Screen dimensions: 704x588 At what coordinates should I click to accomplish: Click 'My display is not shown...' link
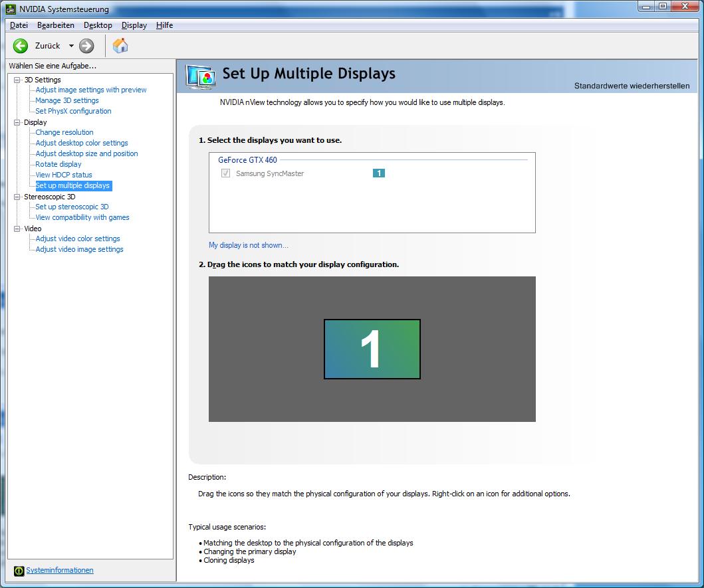pyautogui.click(x=248, y=245)
